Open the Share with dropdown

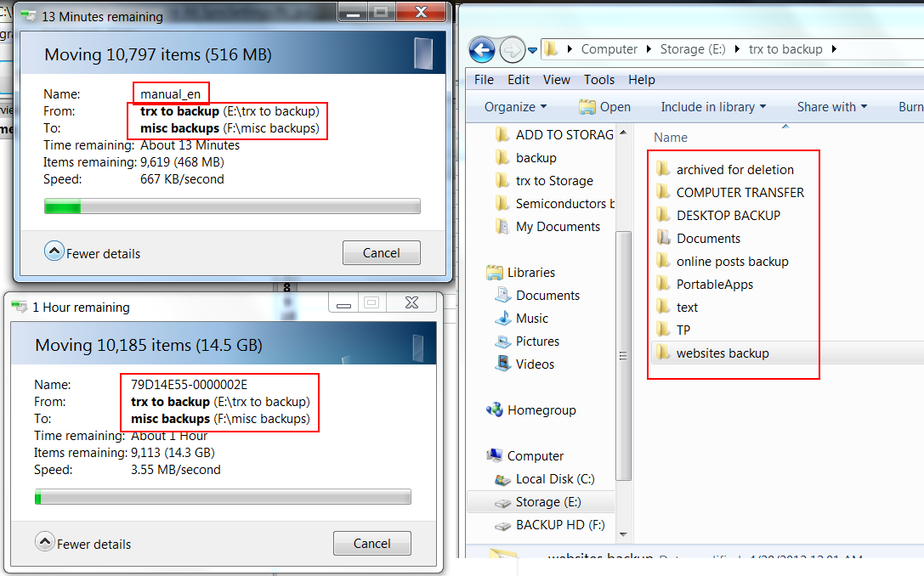pyautogui.click(x=832, y=107)
